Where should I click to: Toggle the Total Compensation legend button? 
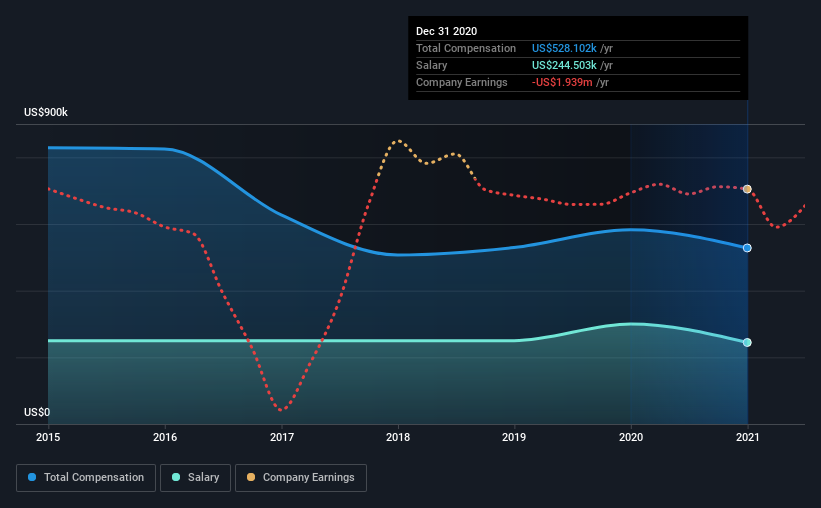[x=86, y=478]
